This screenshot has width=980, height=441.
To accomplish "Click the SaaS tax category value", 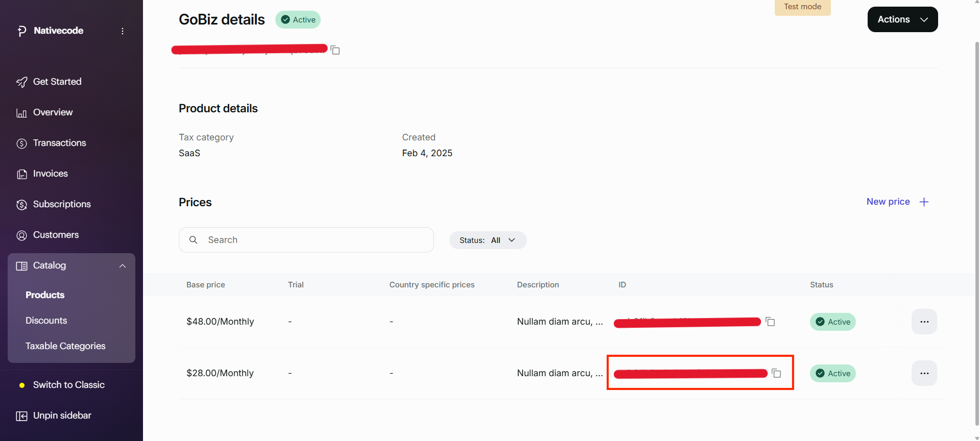I will (x=189, y=153).
